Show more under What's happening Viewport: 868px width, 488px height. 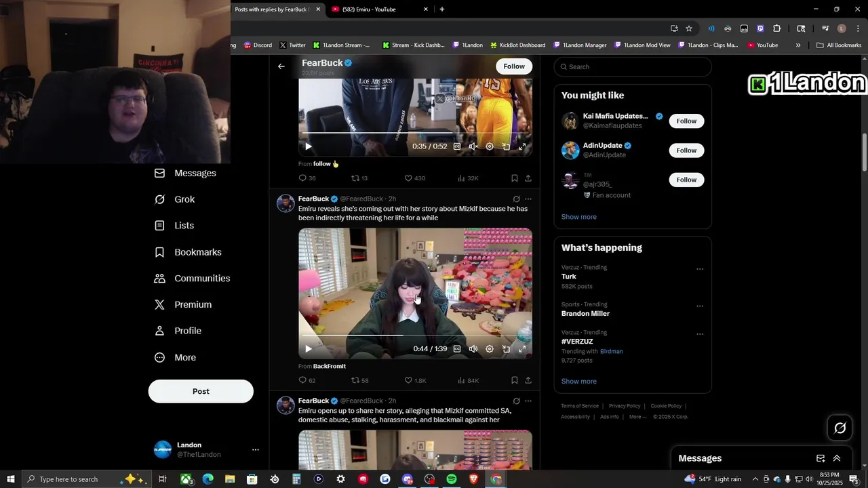click(579, 381)
